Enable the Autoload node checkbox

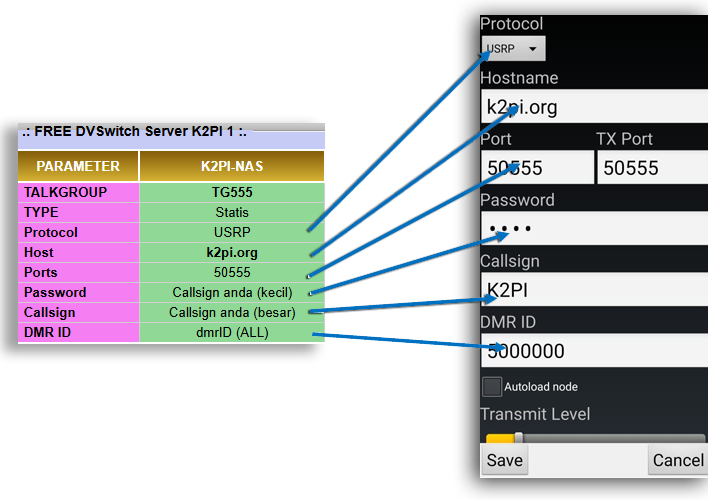point(491,386)
